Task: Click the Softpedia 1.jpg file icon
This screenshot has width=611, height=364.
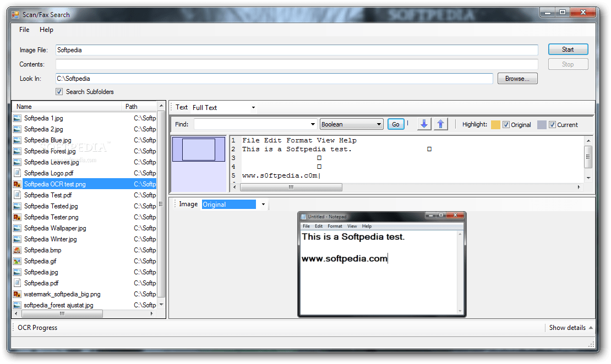Action: point(17,118)
